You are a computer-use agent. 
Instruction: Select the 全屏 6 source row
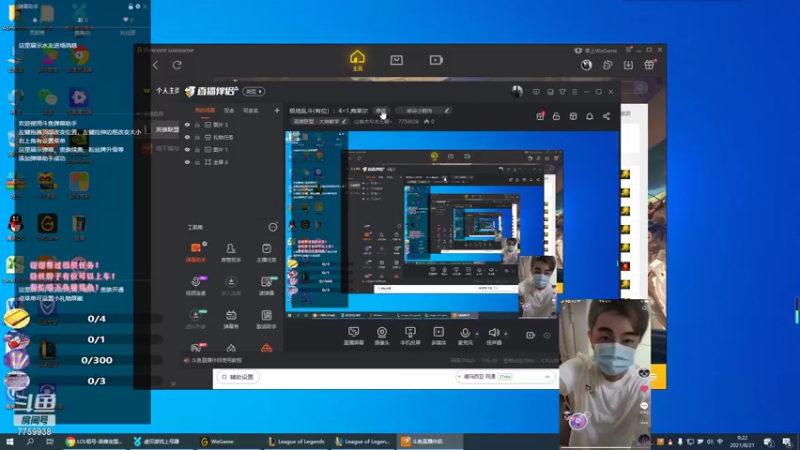pos(231,162)
